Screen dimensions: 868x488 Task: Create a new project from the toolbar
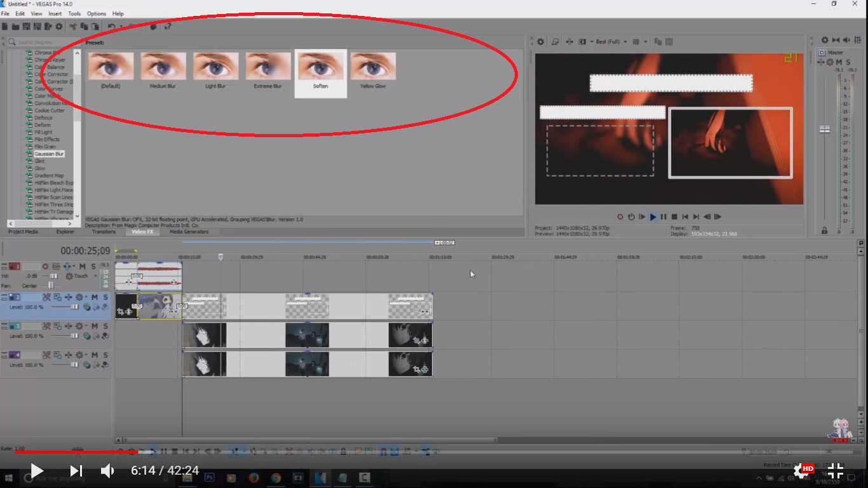coord(4,27)
